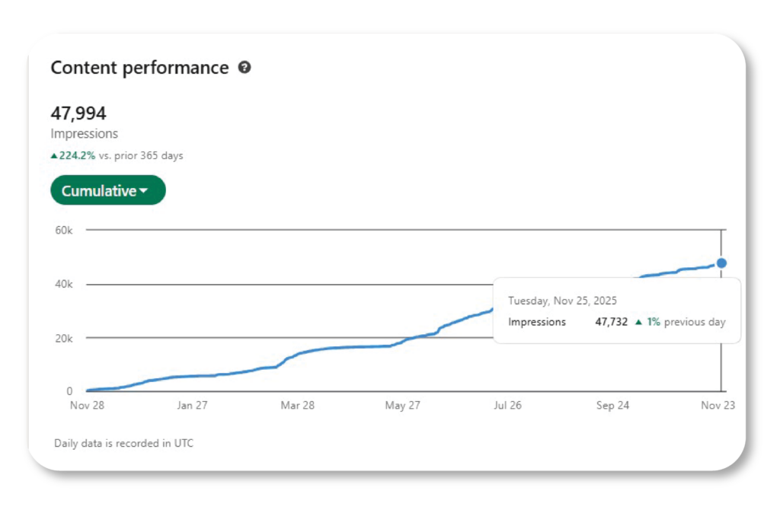
Task: Click the blue data point on the chart
Action: pyautogui.click(x=721, y=263)
